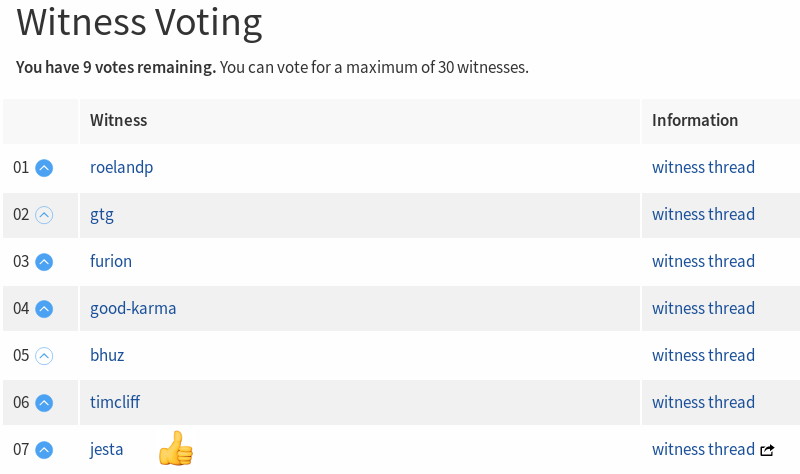Click the jesta upvote arrow icon
The image size is (800, 474).
click(x=44, y=450)
